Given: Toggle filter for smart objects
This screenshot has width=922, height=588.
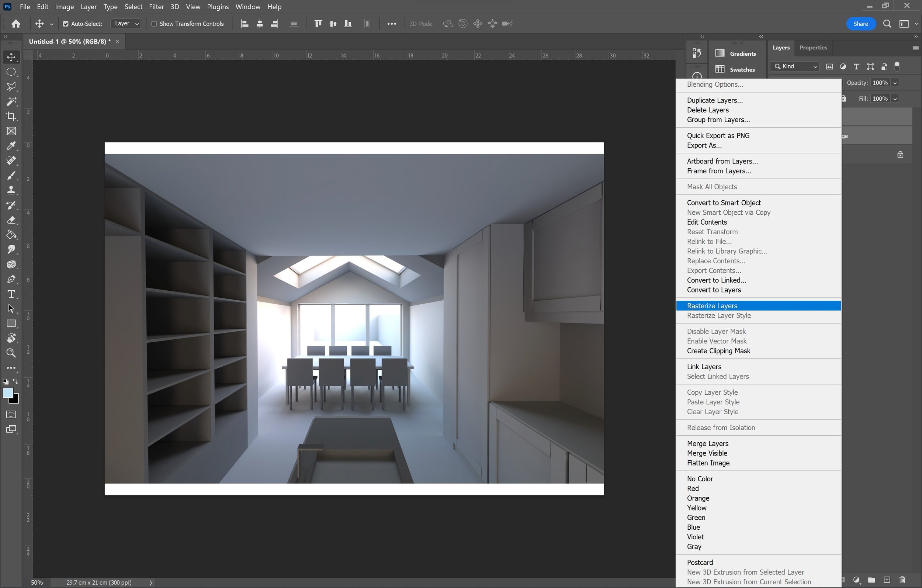Looking at the screenshot, I should 884,67.
